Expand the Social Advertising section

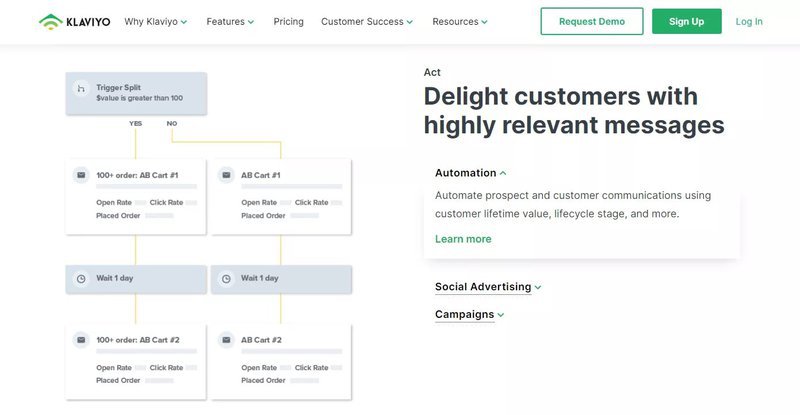[x=488, y=287]
